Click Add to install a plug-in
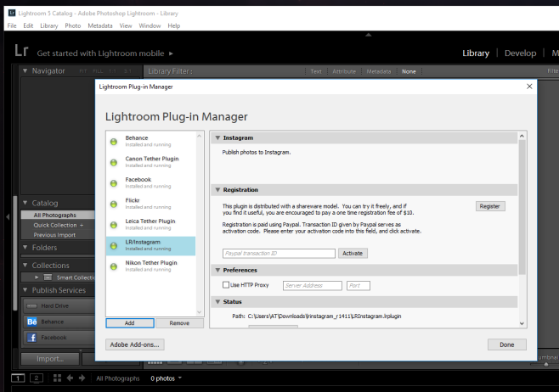The image size is (559, 392). 130,323
